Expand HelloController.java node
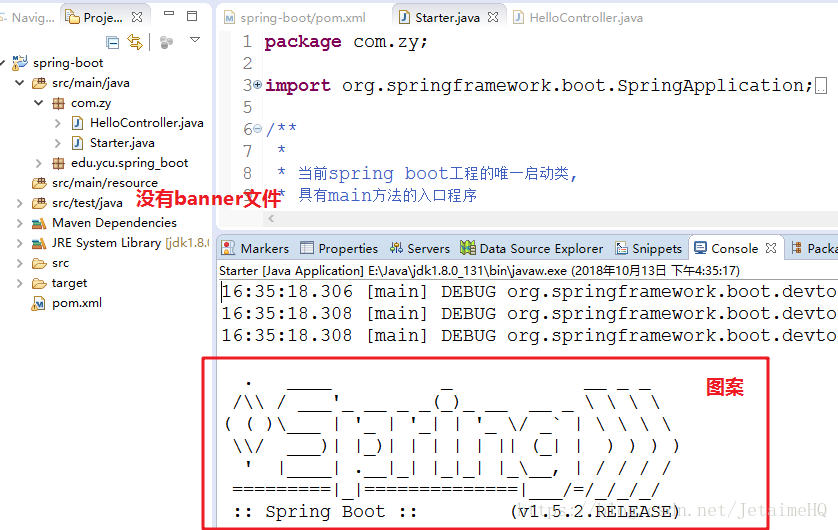This screenshot has width=838, height=530. coord(58,123)
